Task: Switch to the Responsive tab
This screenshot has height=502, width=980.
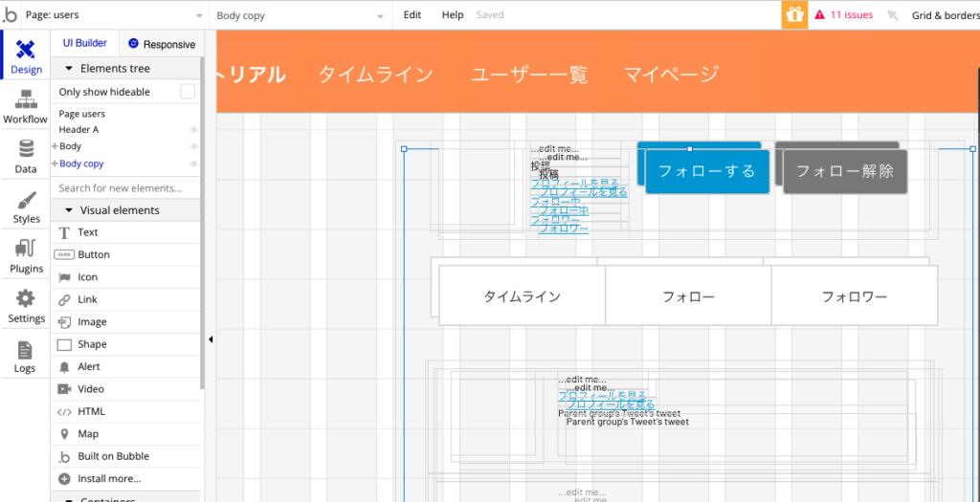Action: click(x=161, y=44)
